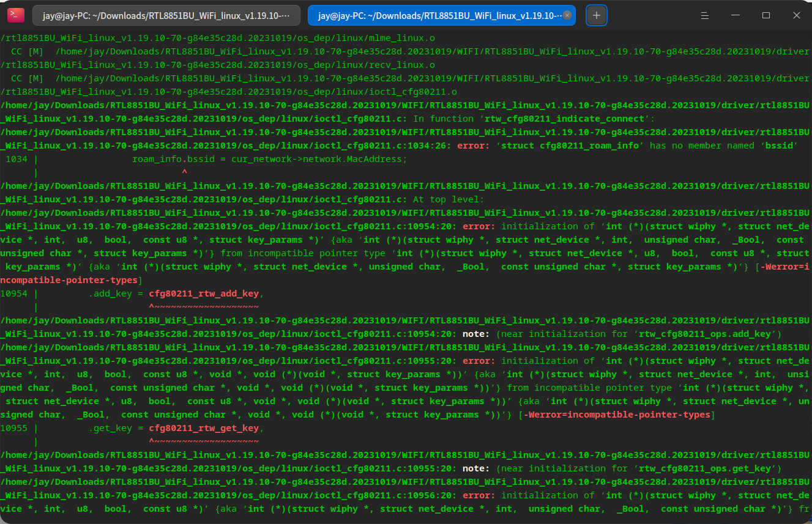Screen dimensions: 812x524
Task: Select the active blue terminal tab
Action: pyautogui.click(x=442, y=15)
